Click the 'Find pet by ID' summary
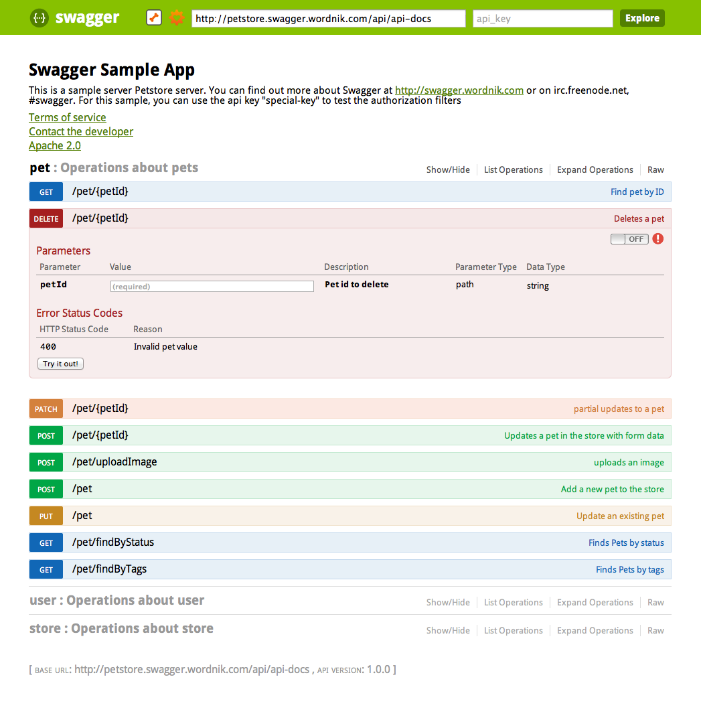The image size is (701, 728). point(637,192)
